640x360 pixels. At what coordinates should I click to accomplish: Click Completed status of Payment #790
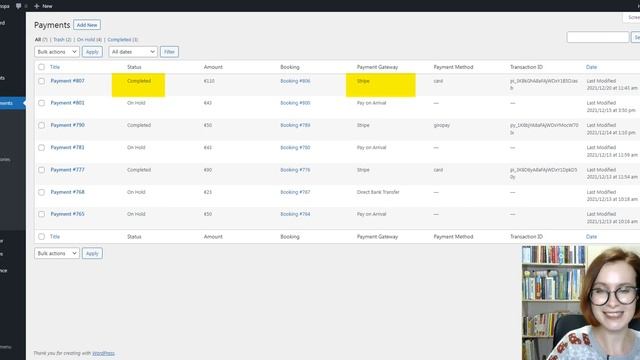coord(139,125)
